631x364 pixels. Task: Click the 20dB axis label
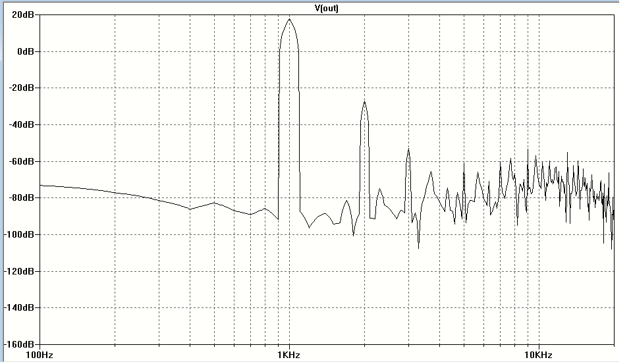(x=23, y=15)
